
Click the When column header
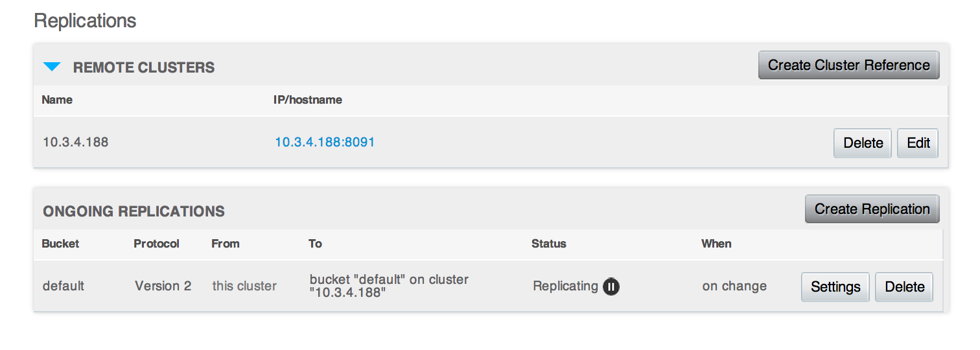pos(716,244)
